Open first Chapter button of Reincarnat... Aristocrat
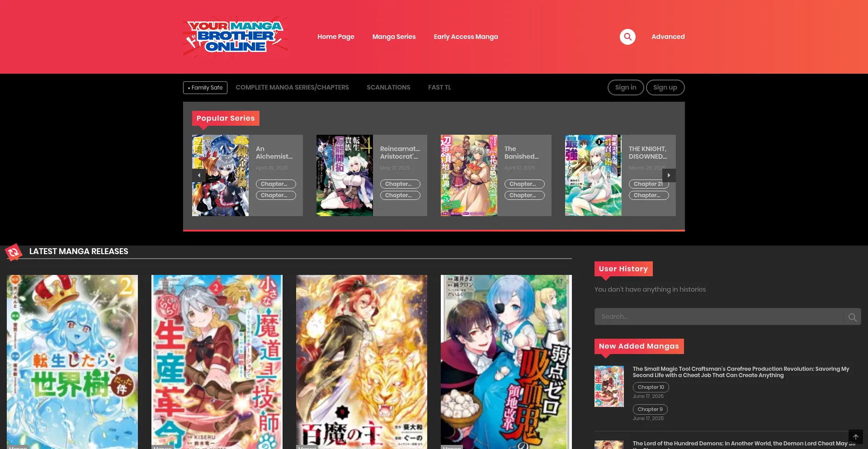Screen dimensions: 868x449 coord(400,184)
